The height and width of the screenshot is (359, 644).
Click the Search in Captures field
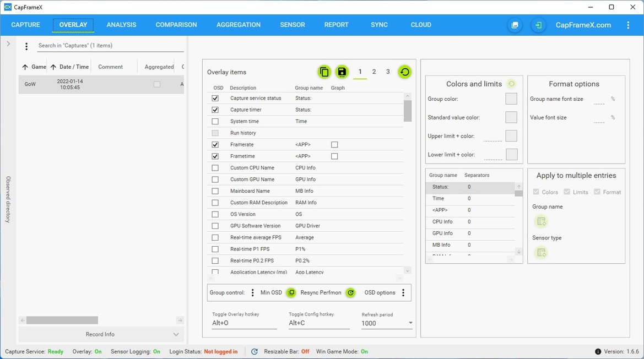[x=111, y=46]
